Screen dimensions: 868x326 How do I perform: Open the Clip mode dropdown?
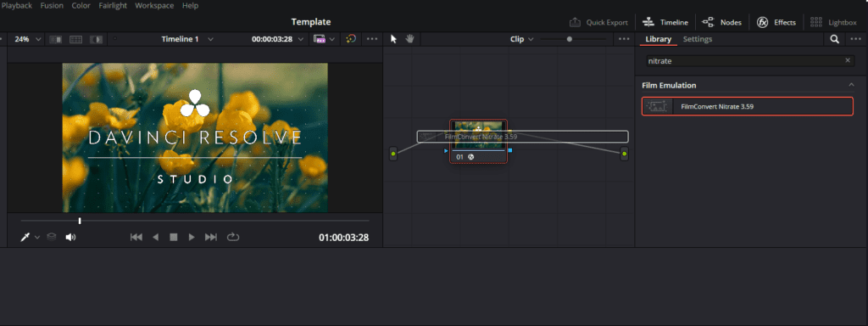click(521, 39)
